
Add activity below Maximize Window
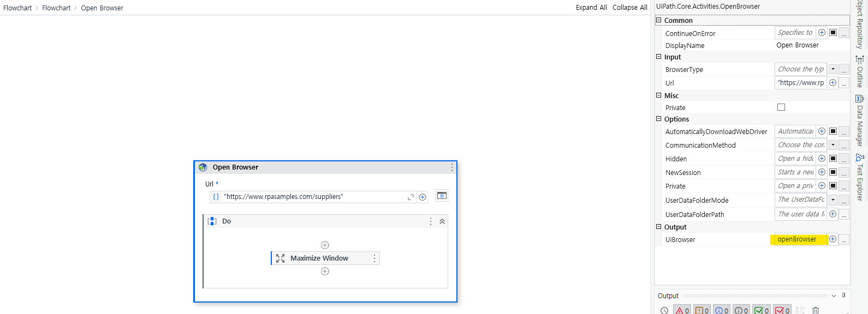click(325, 271)
